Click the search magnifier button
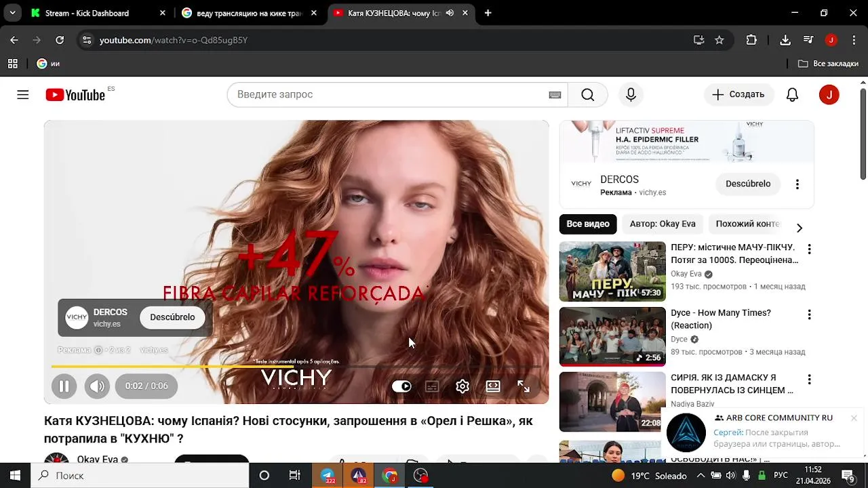Screen dimensions: 868x488 tap(587, 95)
